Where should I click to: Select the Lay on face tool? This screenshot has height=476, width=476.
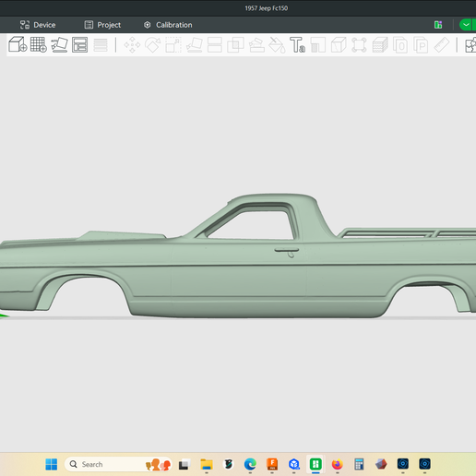point(195,45)
